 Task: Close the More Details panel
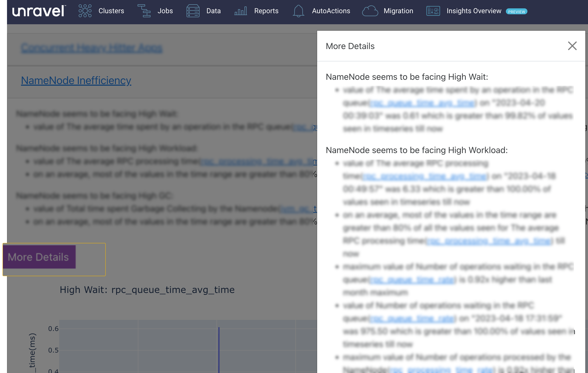point(572,46)
